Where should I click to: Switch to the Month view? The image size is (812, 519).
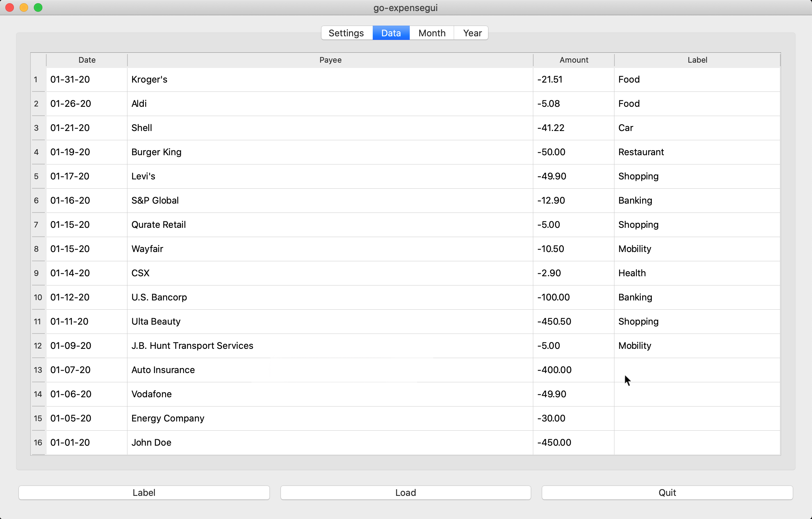point(432,33)
